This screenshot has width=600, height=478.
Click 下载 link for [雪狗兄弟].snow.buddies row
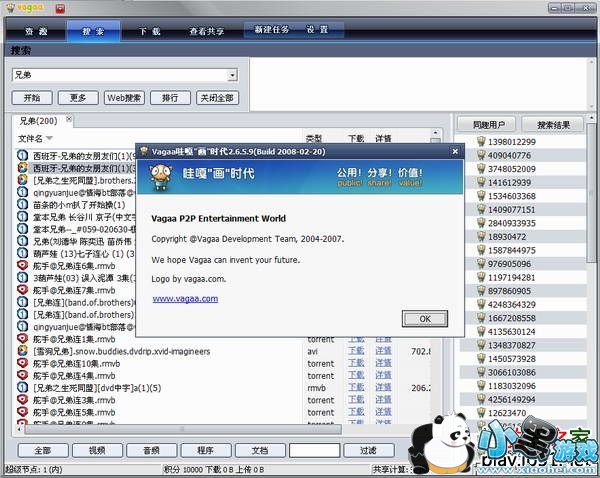click(356, 351)
